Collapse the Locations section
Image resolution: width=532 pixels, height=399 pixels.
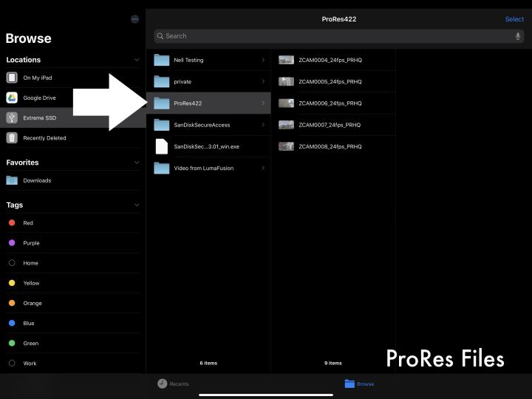coord(137,60)
